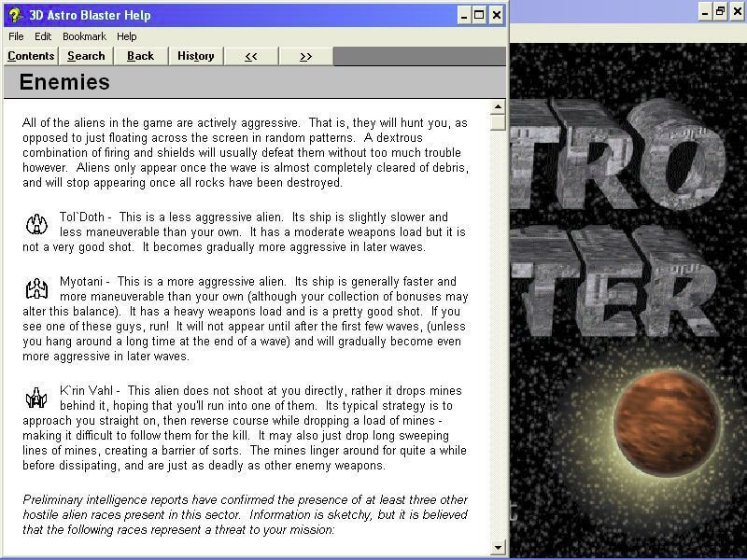Go back with the Back button

pos(141,56)
